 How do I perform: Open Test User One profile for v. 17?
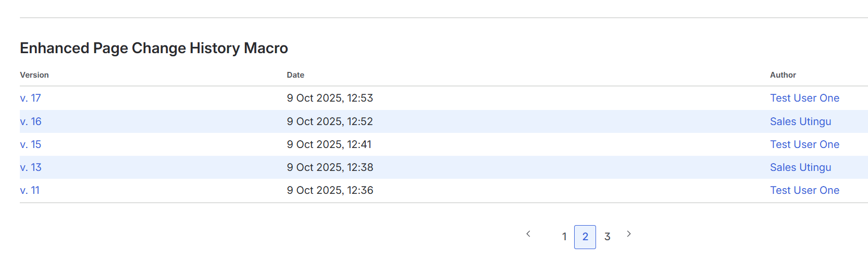(804, 98)
